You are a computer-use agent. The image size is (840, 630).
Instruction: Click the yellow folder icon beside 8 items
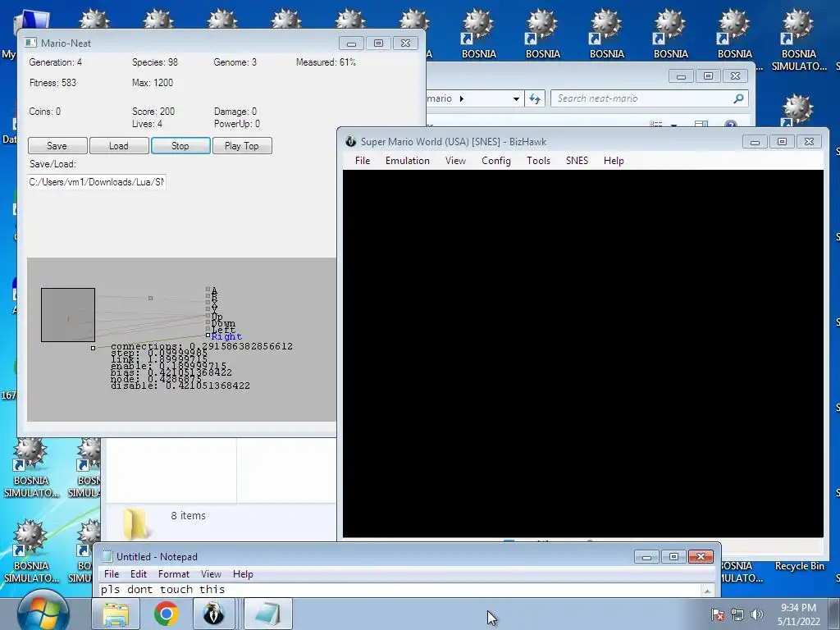(x=135, y=523)
